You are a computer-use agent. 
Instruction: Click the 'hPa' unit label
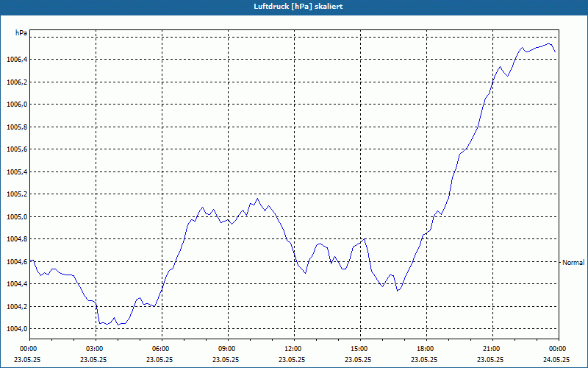click(x=21, y=33)
